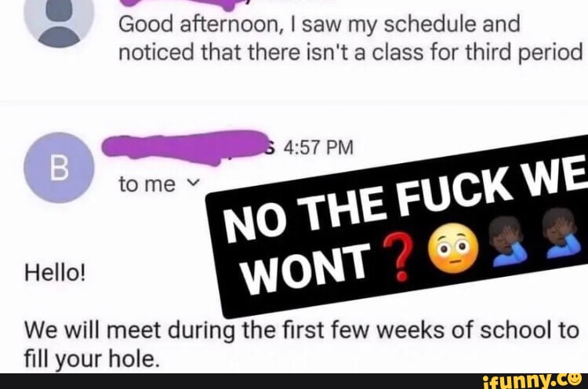Click the 'WONT' word in the black sticker
Viewport: 588px width, 389px height.
tap(306, 267)
